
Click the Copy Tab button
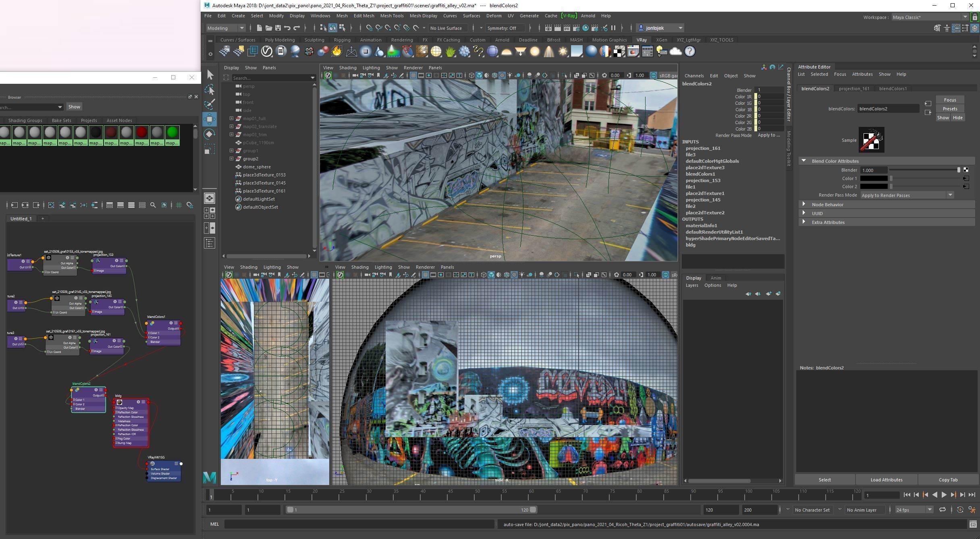pos(948,480)
